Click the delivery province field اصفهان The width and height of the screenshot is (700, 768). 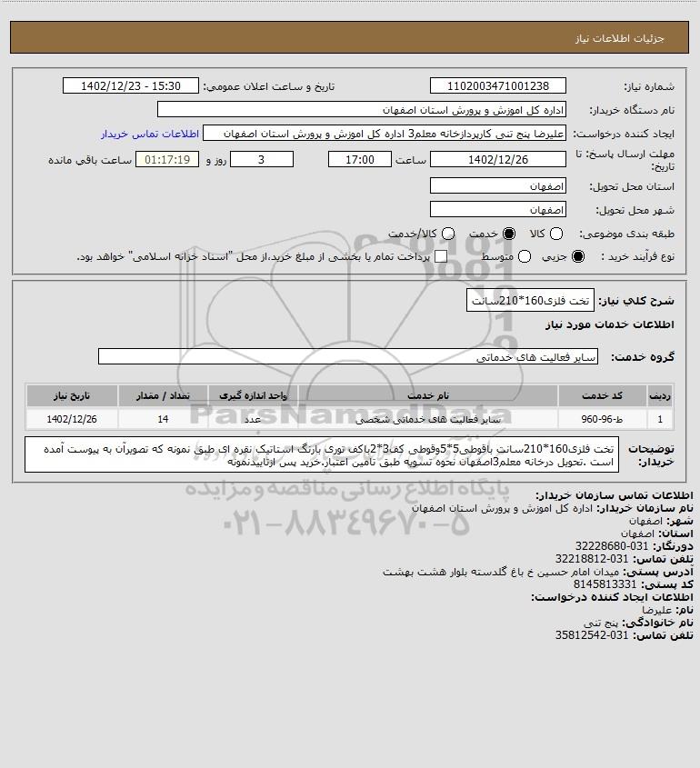[497, 185]
